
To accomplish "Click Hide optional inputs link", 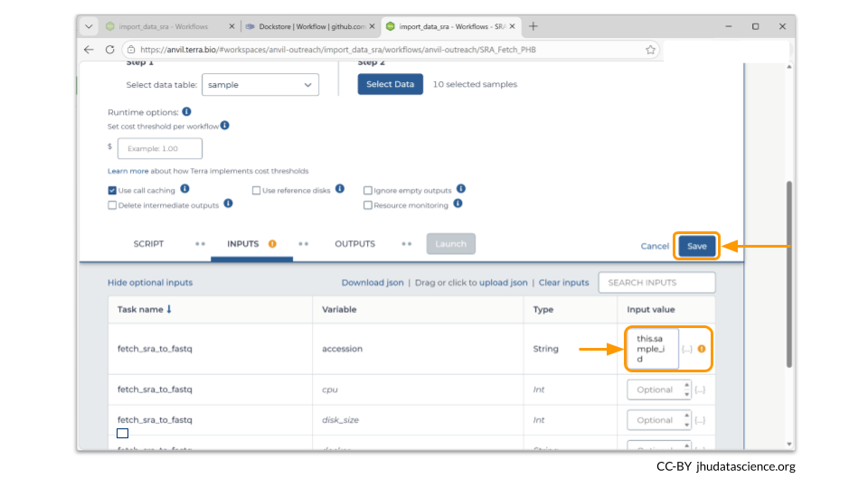I will (150, 283).
